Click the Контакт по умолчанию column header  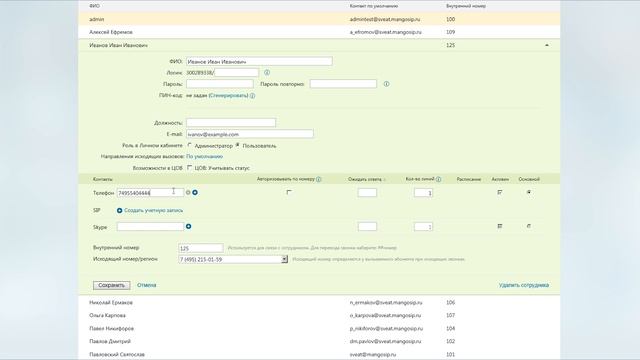tap(374, 6)
